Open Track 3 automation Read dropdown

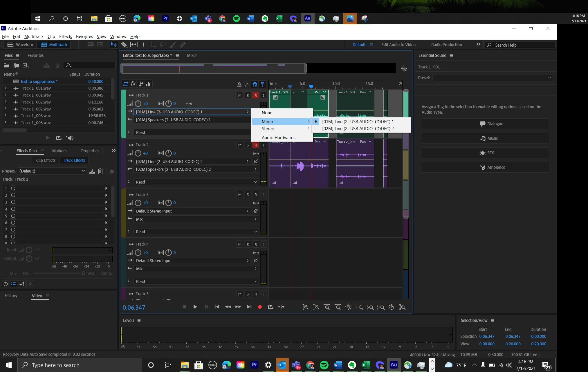point(196,232)
